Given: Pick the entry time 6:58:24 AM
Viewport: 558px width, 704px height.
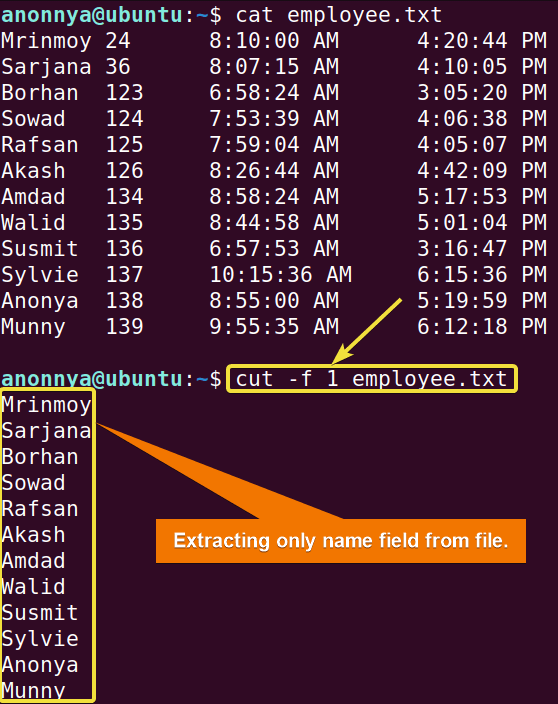Looking at the screenshot, I should (274, 93).
